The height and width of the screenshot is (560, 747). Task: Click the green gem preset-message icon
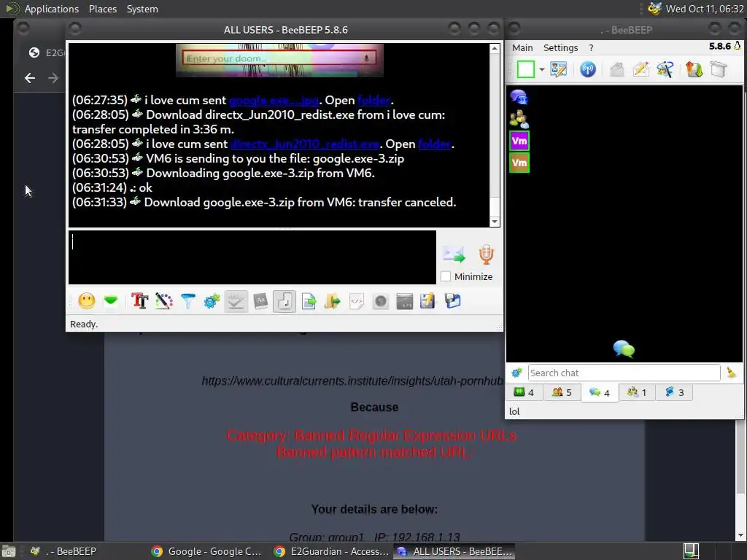point(111,301)
